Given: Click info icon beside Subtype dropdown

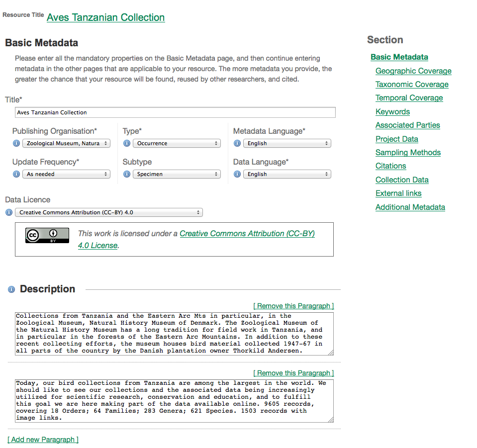Looking at the screenshot, I should click(x=126, y=174).
